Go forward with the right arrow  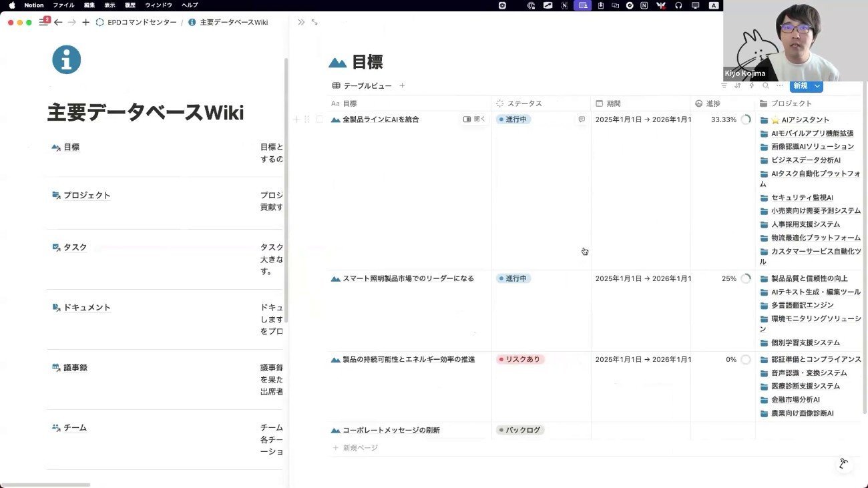71,22
